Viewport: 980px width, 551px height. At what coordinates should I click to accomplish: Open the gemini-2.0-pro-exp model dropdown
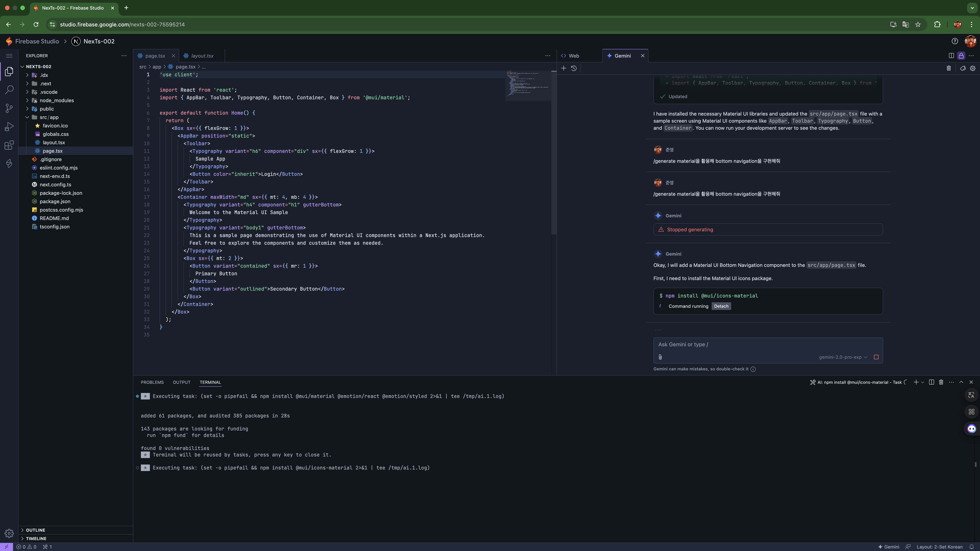coord(843,357)
